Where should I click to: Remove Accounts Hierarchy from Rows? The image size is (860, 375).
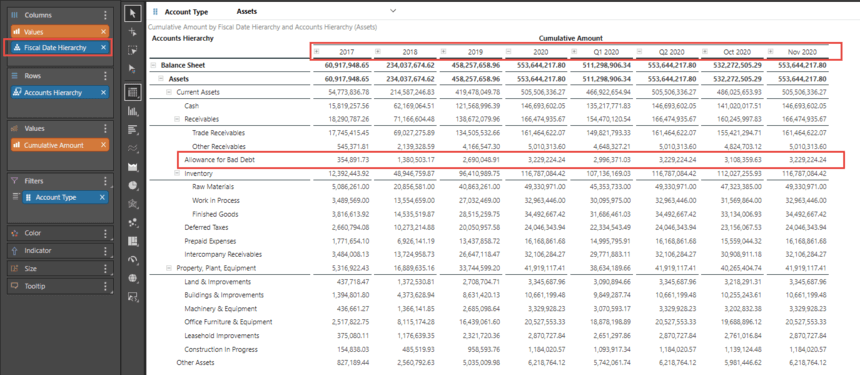coord(104,93)
